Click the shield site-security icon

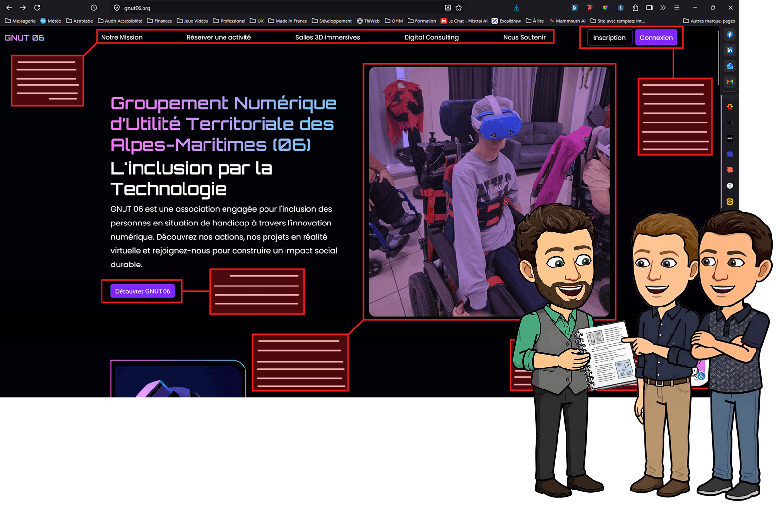point(117,8)
